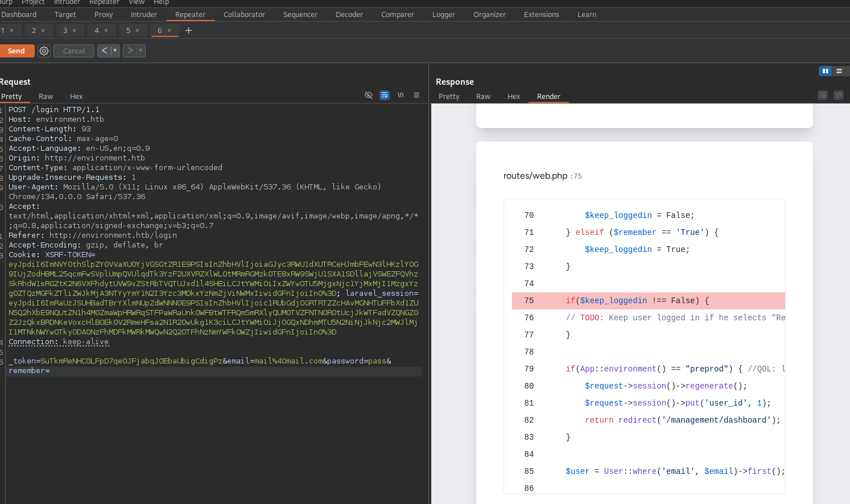The height and width of the screenshot is (504, 850).
Task: Open forward history dropdown arrow
Action: click(x=141, y=51)
